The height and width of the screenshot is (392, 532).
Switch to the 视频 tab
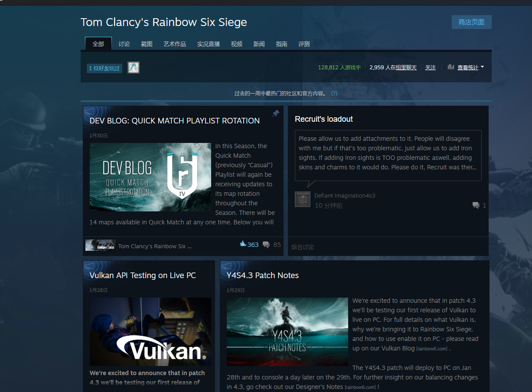click(x=237, y=44)
